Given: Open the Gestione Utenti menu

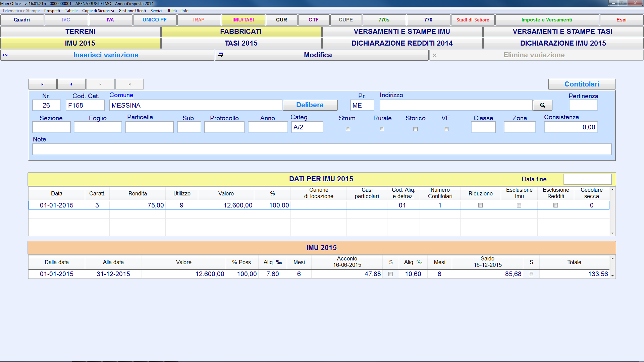Looking at the screenshot, I should pos(132,11).
